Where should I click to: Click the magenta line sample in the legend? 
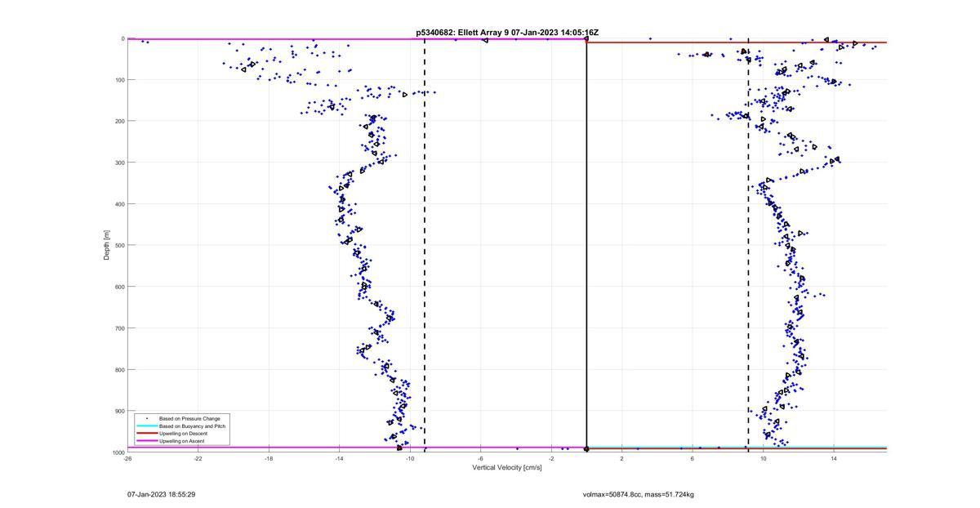tap(147, 440)
